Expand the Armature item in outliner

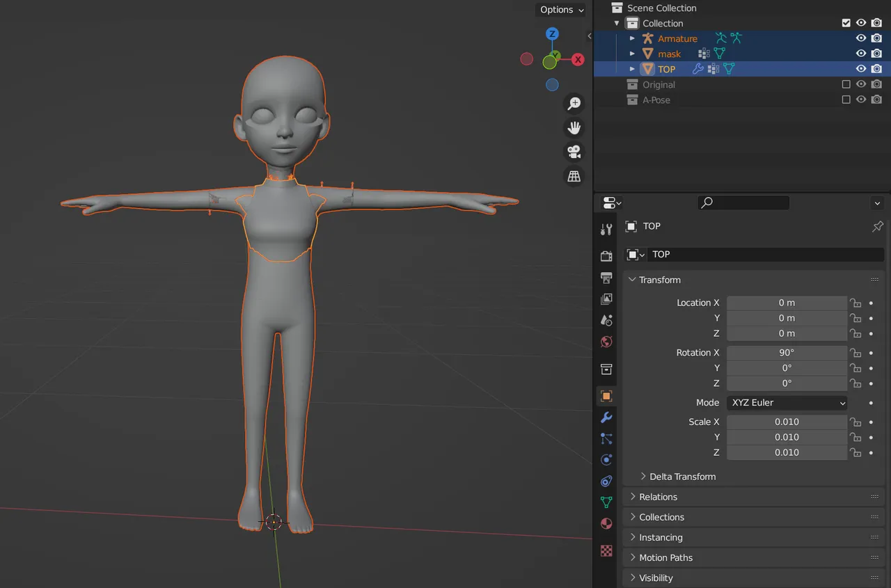click(x=632, y=38)
